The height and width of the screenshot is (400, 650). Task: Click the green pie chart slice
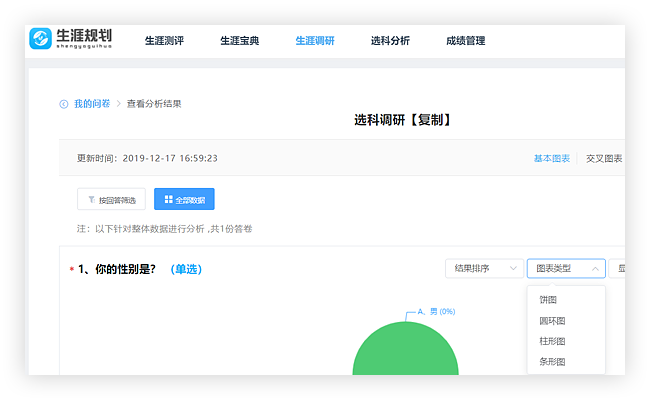pyautogui.click(x=405, y=355)
